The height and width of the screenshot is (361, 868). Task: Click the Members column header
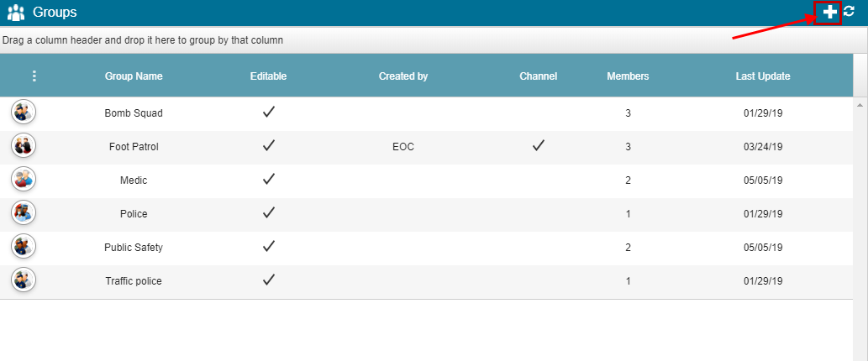pyautogui.click(x=628, y=76)
